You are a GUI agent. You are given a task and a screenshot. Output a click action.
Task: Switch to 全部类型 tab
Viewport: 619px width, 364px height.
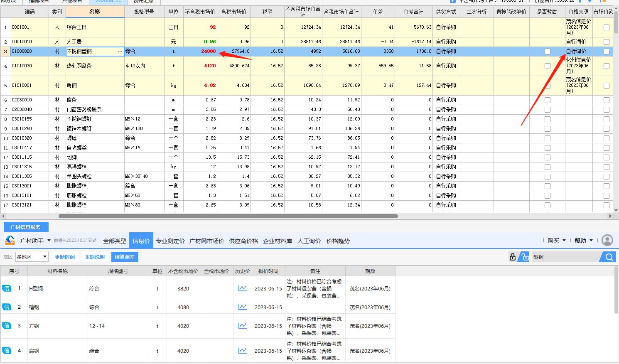click(115, 241)
